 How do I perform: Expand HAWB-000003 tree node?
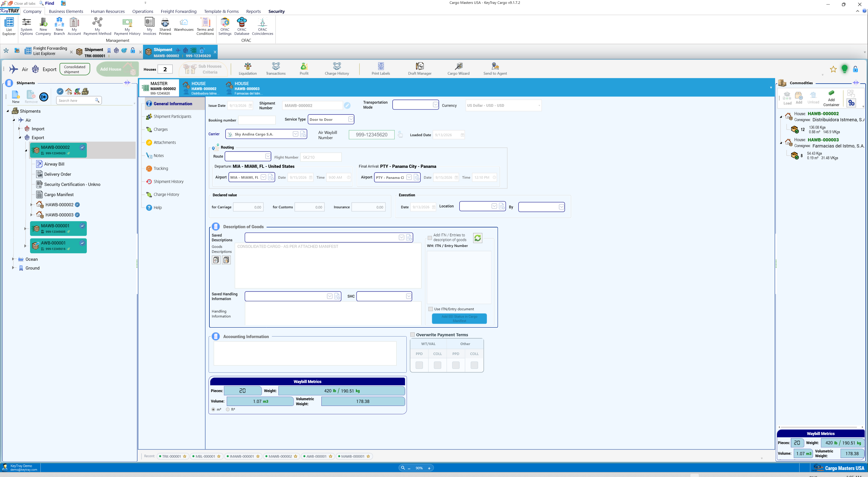(x=31, y=215)
